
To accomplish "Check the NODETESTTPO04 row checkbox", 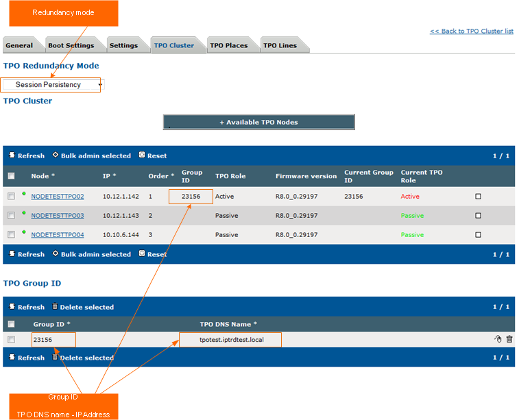I will [x=11, y=235].
